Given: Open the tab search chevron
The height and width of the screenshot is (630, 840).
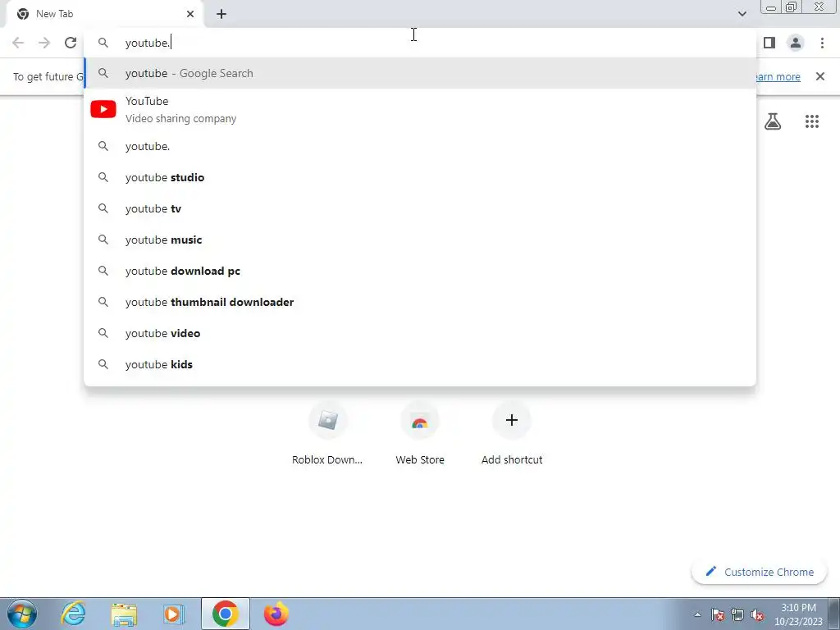Looking at the screenshot, I should pos(742,14).
